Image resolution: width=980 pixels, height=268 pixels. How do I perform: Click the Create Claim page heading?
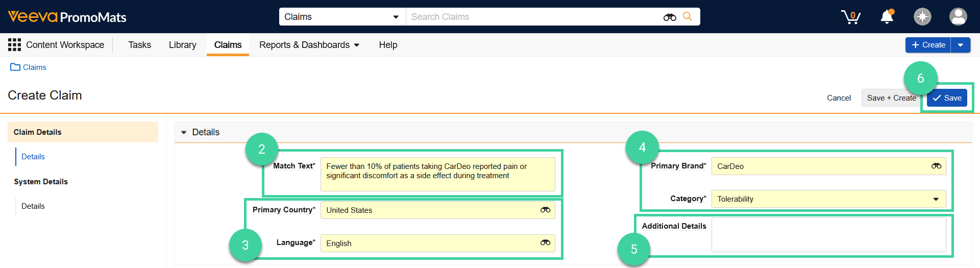coord(45,95)
